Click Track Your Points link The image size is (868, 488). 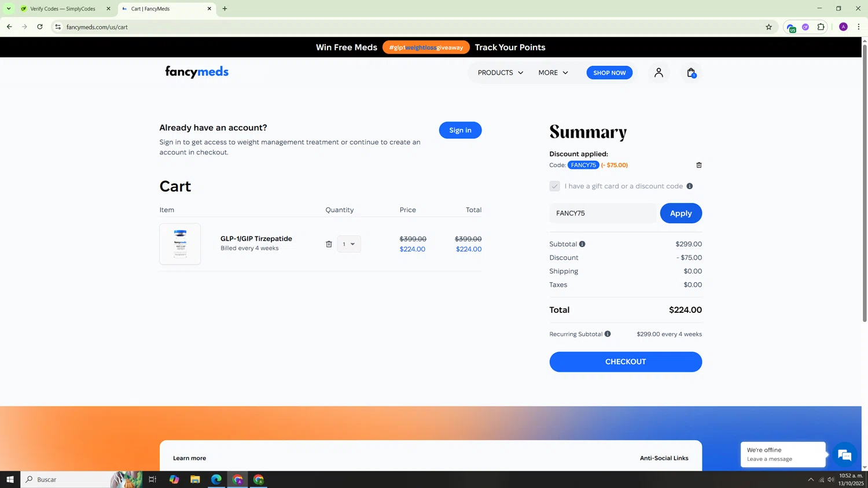[x=510, y=47]
